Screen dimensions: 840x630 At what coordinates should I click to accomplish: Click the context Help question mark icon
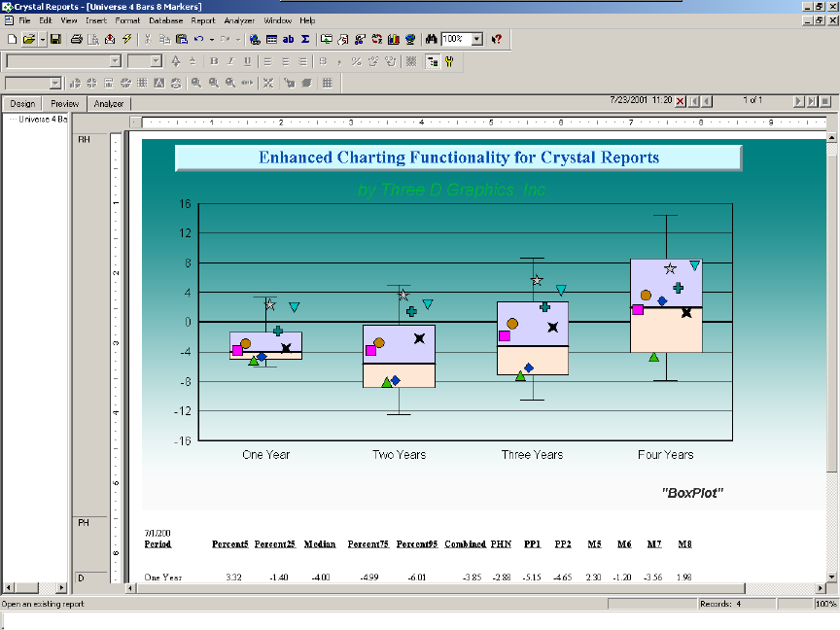(x=497, y=39)
